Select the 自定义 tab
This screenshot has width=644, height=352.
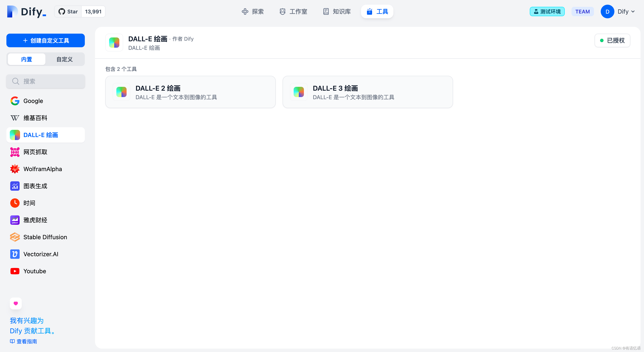[x=65, y=59]
